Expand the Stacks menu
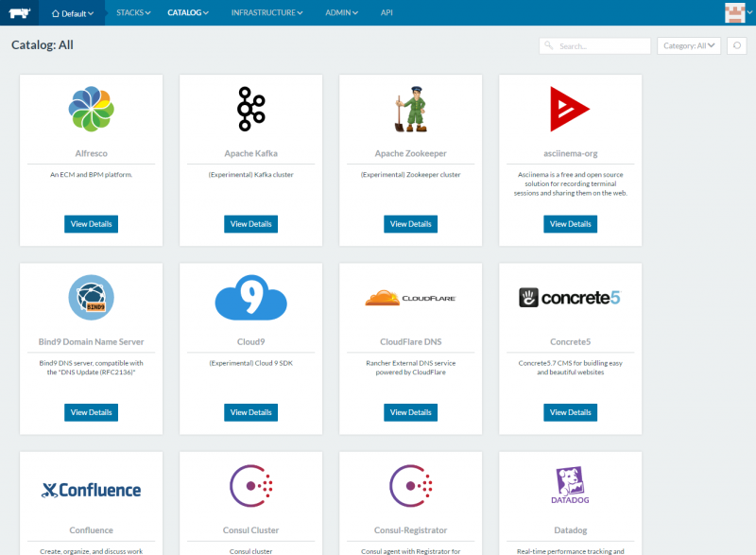 [x=133, y=13]
